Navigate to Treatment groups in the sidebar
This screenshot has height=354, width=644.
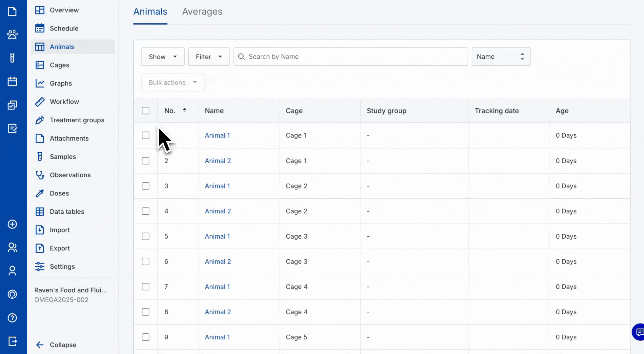pos(77,120)
